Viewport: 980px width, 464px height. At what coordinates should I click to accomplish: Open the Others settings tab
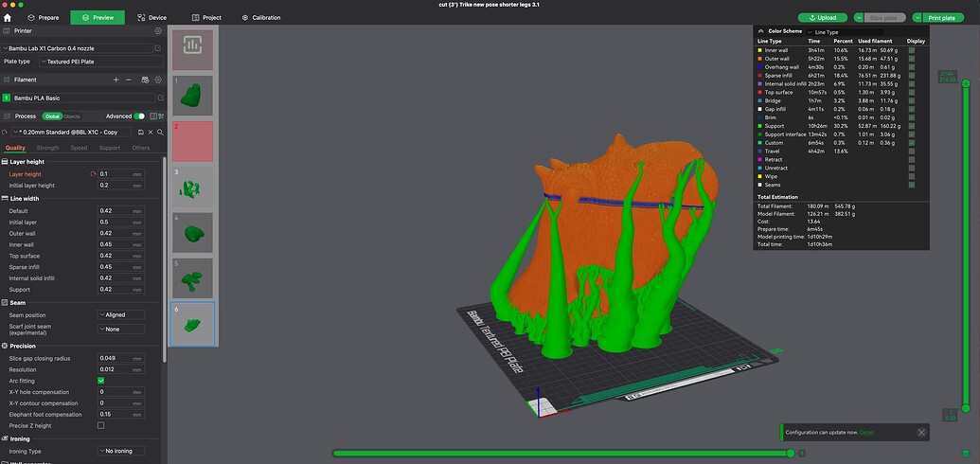(x=141, y=149)
